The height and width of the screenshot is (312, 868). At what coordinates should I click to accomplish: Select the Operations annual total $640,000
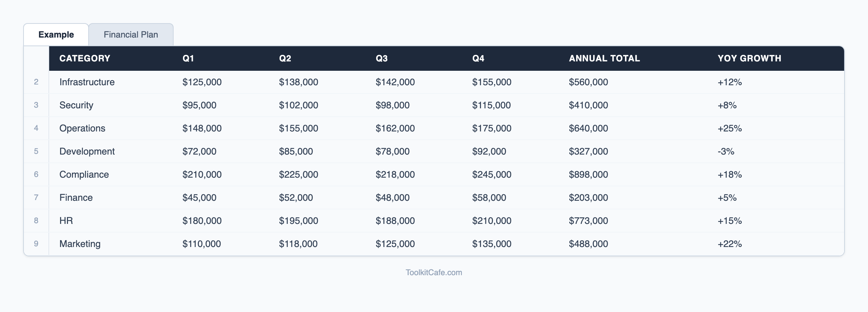coord(588,128)
